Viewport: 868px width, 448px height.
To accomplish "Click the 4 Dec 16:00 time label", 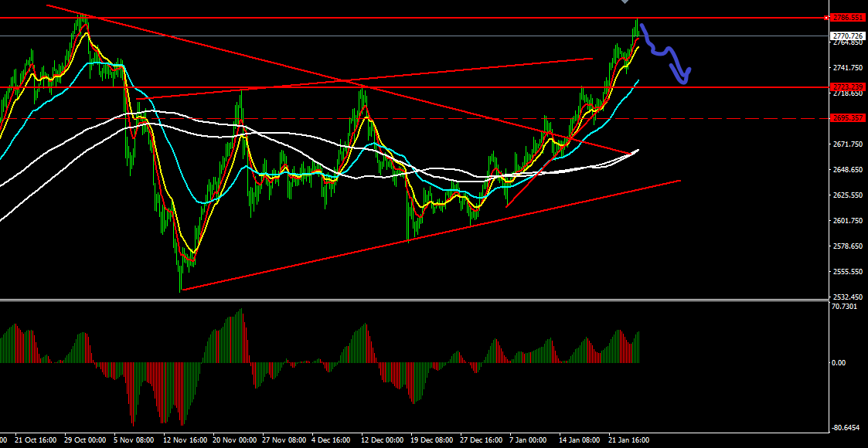I will click(331, 440).
